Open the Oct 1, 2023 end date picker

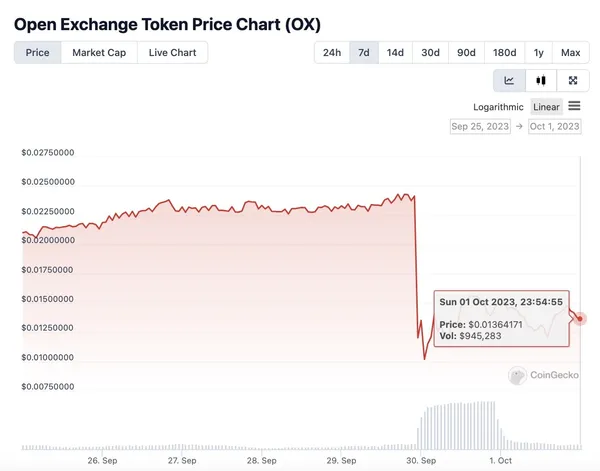[555, 127]
